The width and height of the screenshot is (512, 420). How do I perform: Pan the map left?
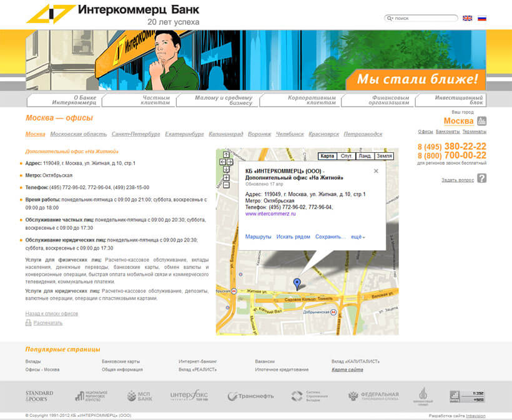(222, 162)
